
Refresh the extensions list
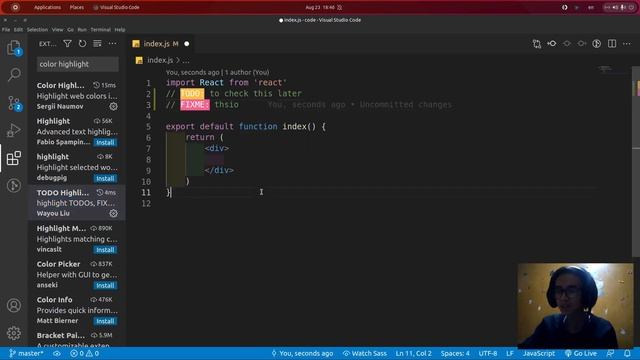click(x=82, y=44)
